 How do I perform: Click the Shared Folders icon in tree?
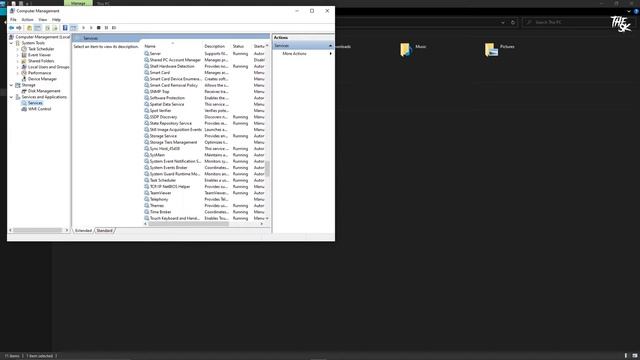click(x=24, y=61)
